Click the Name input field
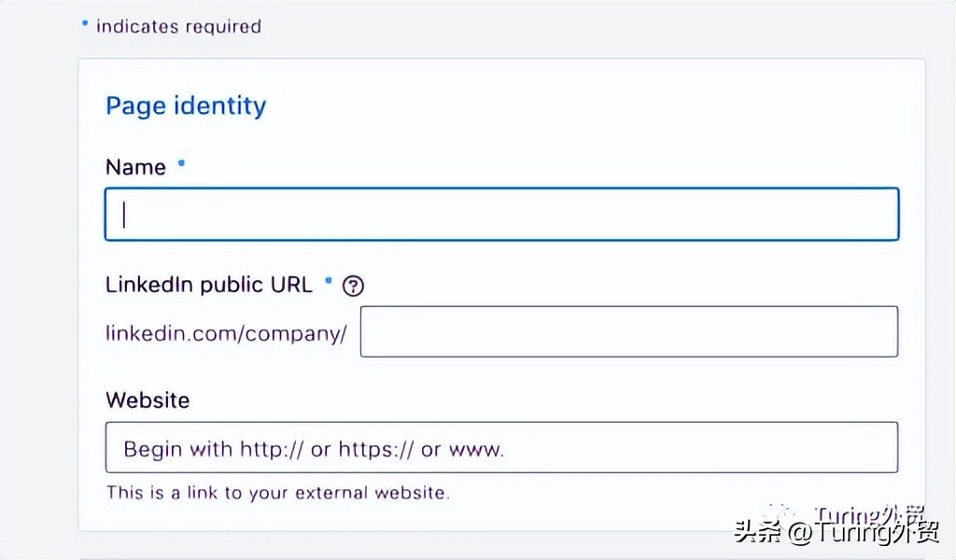This screenshot has width=956, height=560. pos(501,215)
